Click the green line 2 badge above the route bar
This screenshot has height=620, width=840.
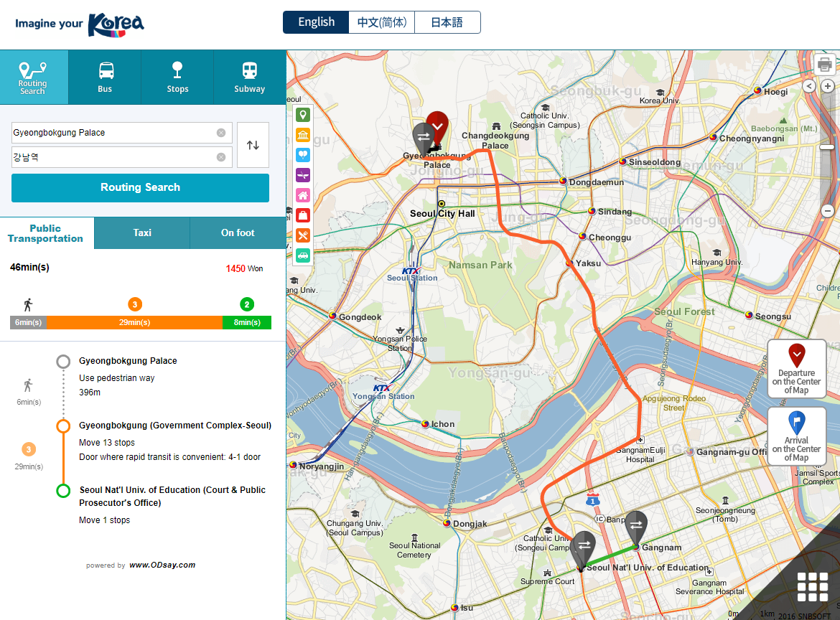(247, 305)
